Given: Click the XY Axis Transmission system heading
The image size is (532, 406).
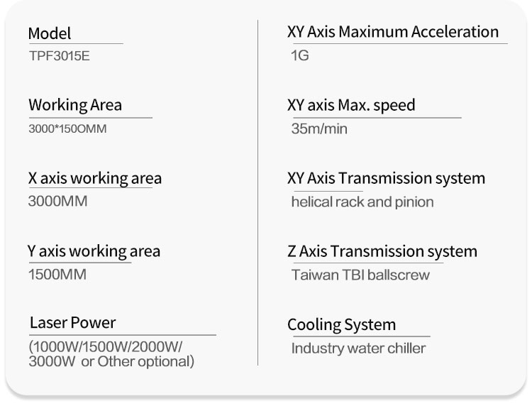Looking at the screenshot, I should [386, 179].
